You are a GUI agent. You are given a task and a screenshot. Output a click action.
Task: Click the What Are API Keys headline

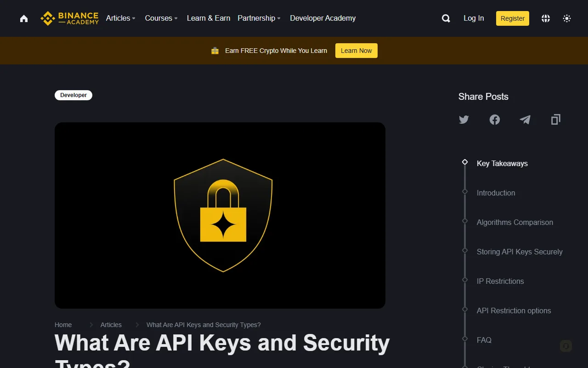[222, 350]
